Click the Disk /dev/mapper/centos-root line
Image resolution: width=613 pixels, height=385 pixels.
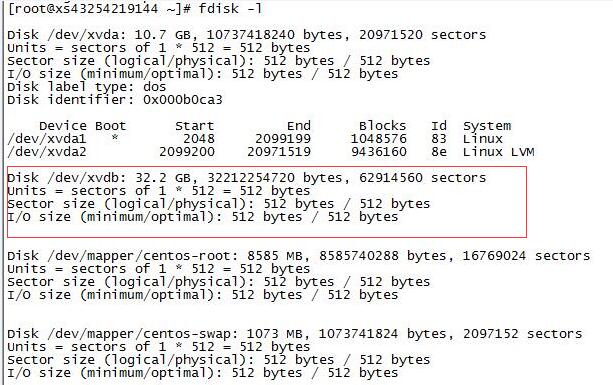tap(299, 256)
